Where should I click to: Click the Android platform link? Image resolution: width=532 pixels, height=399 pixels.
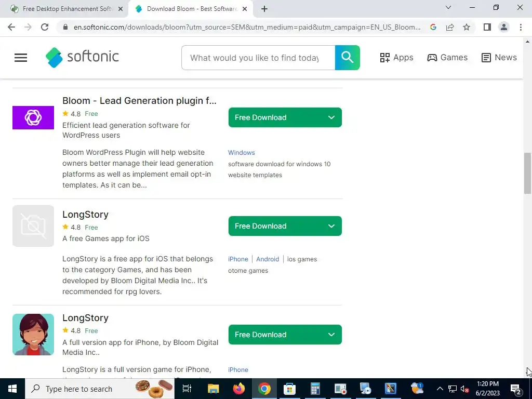268,259
